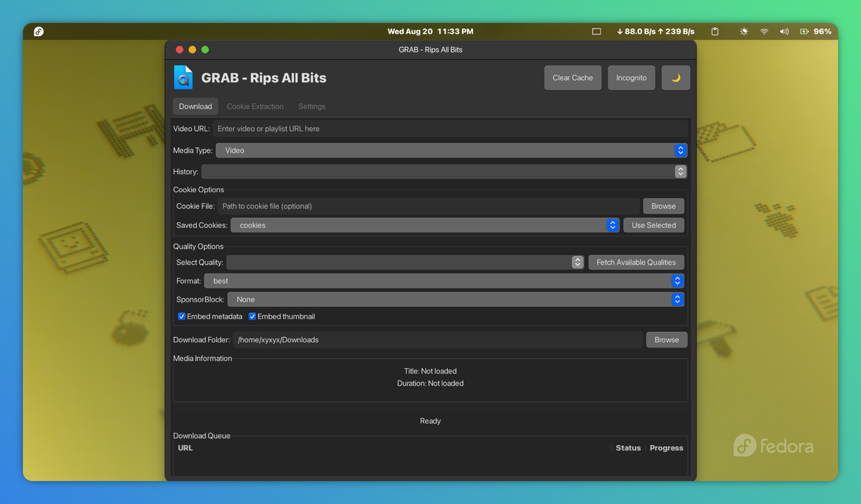Open the Settings tab

(x=311, y=106)
